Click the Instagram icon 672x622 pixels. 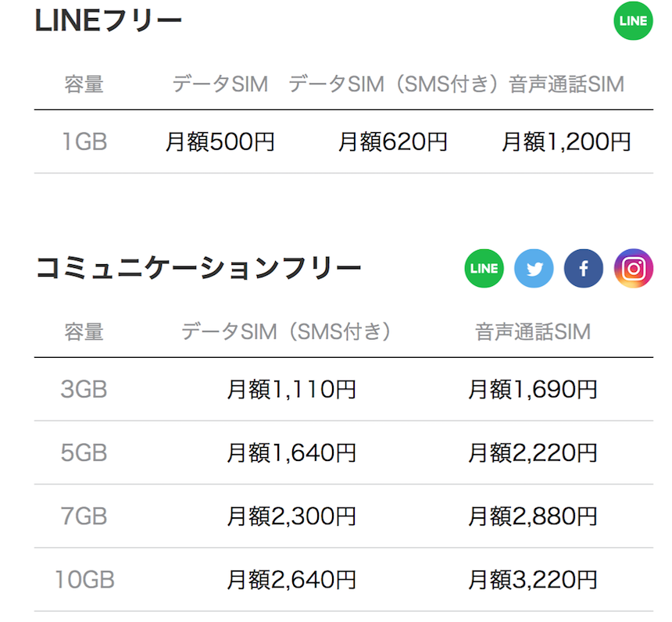(x=634, y=268)
